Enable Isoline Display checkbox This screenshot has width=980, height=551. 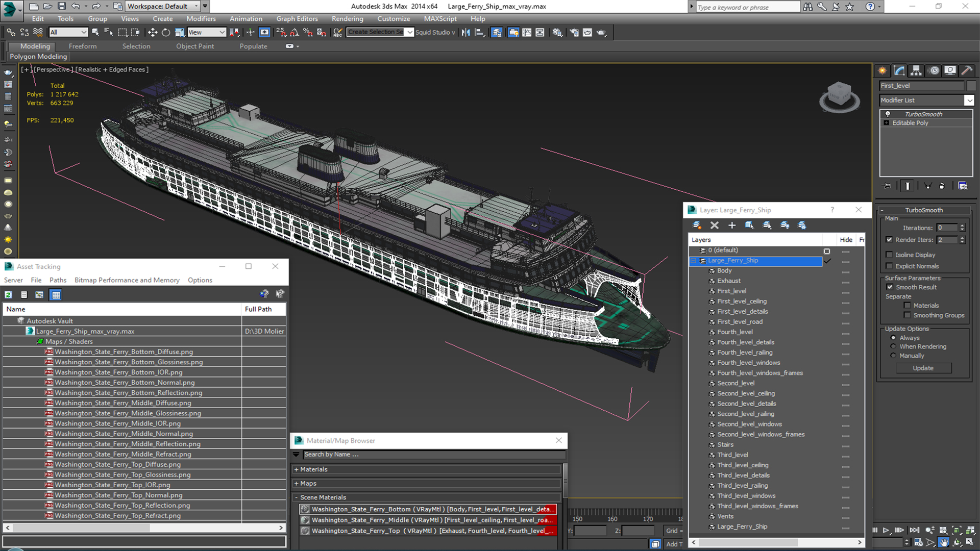click(x=889, y=255)
